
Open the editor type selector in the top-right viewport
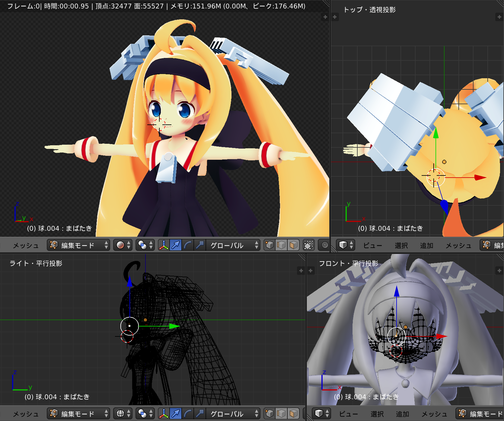[x=346, y=245]
